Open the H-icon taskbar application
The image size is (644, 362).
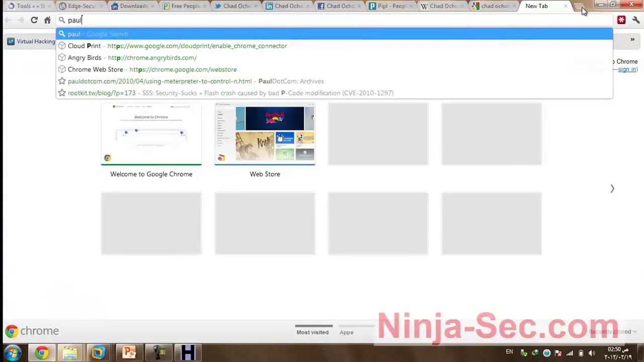[188, 352]
